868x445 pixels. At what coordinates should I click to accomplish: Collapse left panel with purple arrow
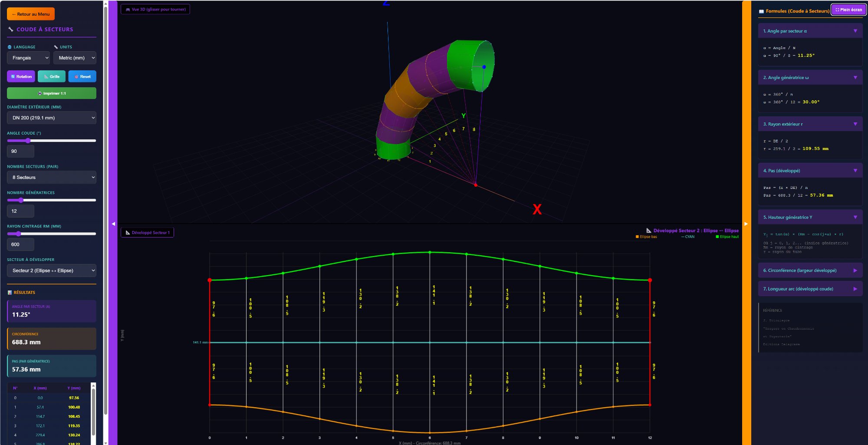(x=113, y=224)
